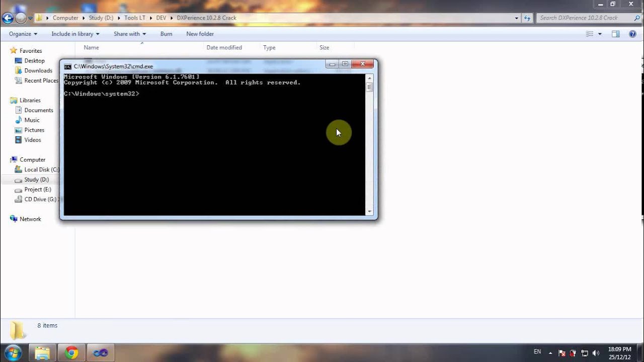Go forward with the Explorer Forward arrow

pos(21,18)
